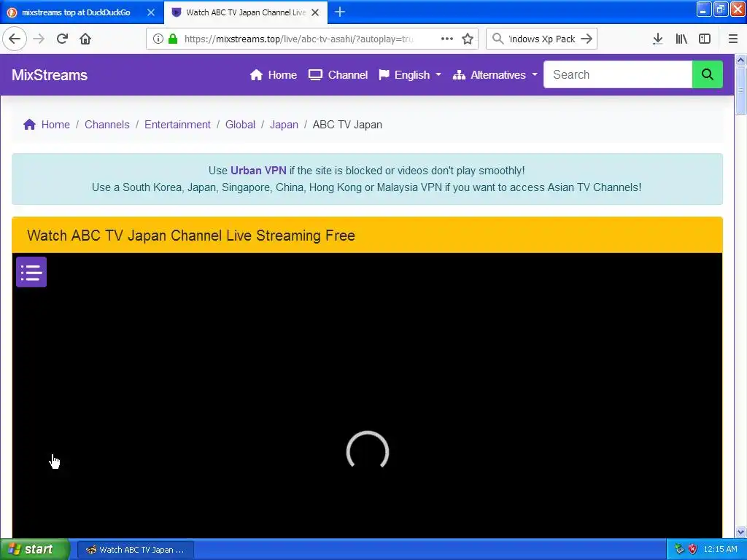Expand English language dropdown
This screenshot has height=560, width=747.
coord(410,75)
